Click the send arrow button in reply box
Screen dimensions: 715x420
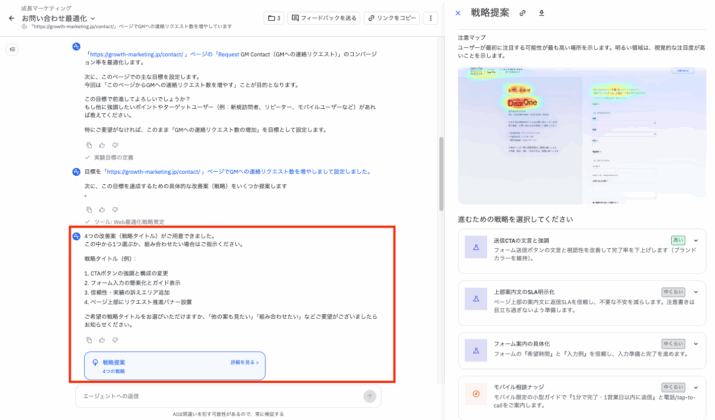[x=369, y=396]
